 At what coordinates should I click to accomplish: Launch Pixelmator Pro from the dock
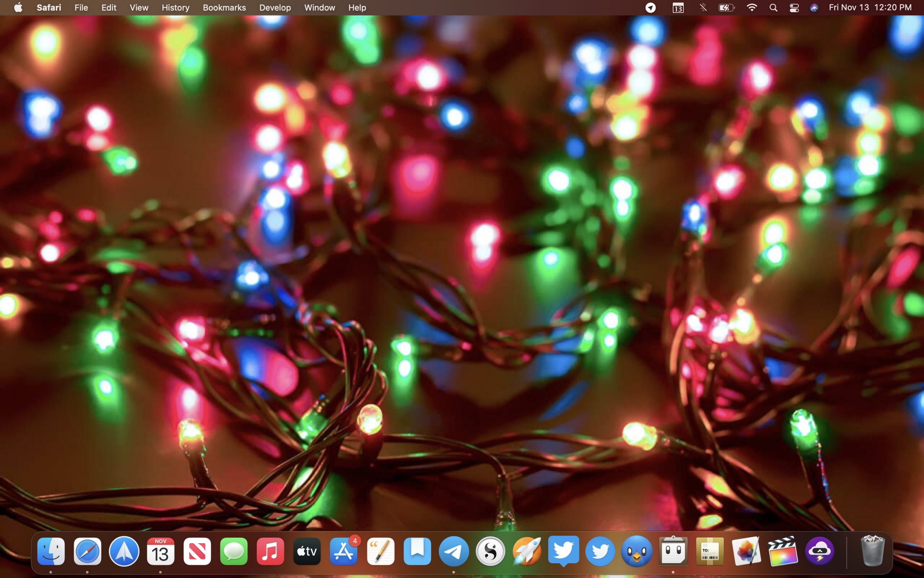point(746,551)
